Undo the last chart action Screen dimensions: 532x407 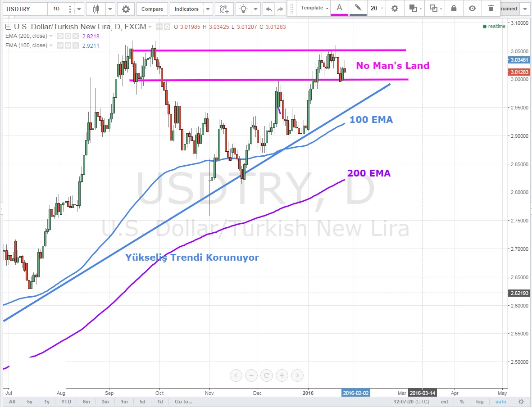[x=269, y=9]
